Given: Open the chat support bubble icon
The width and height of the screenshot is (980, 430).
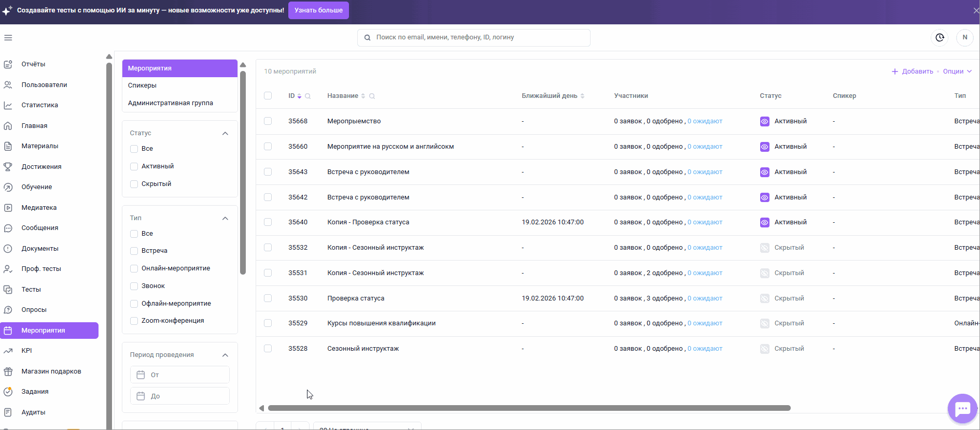Looking at the screenshot, I should pyautogui.click(x=962, y=409).
